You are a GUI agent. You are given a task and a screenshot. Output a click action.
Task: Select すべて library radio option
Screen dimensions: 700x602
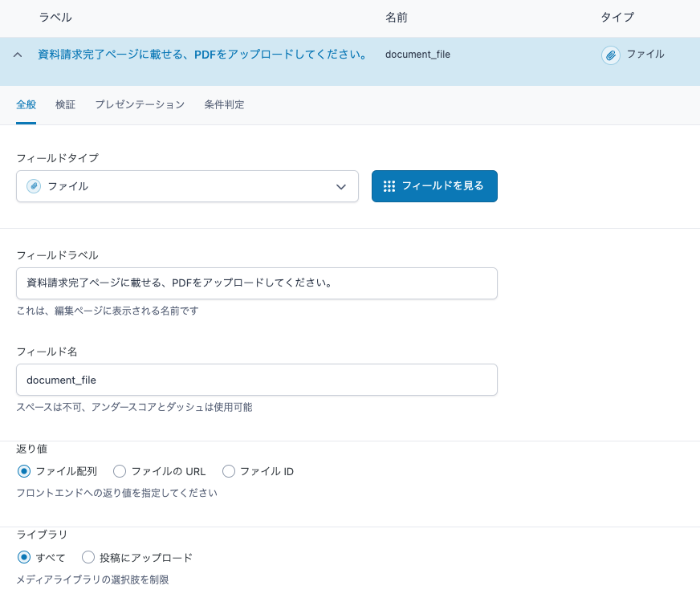(x=23, y=557)
